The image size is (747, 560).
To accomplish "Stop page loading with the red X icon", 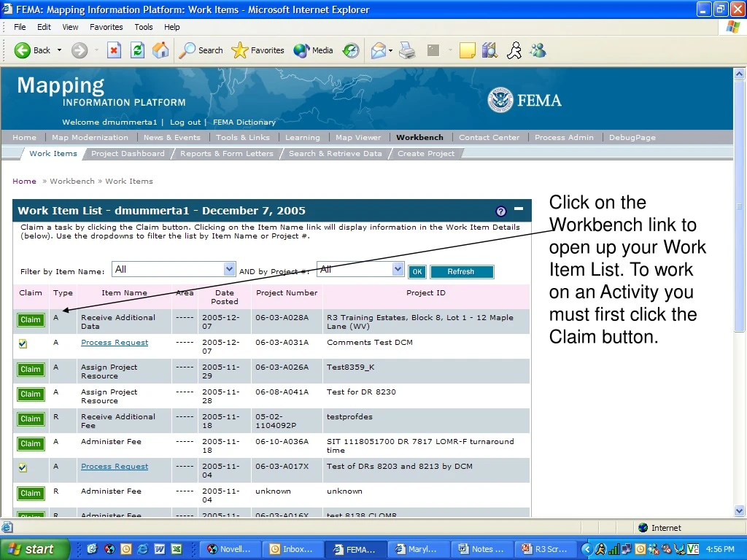I will 114,50.
